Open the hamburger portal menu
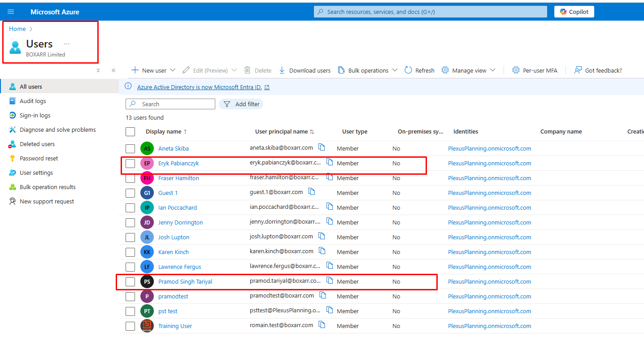The height and width of the screenshot is (354, 644). click(x=11, y=12)
